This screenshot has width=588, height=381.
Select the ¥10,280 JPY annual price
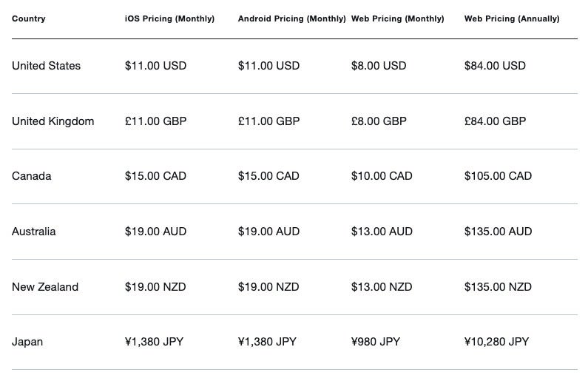(x=496, y=342)
